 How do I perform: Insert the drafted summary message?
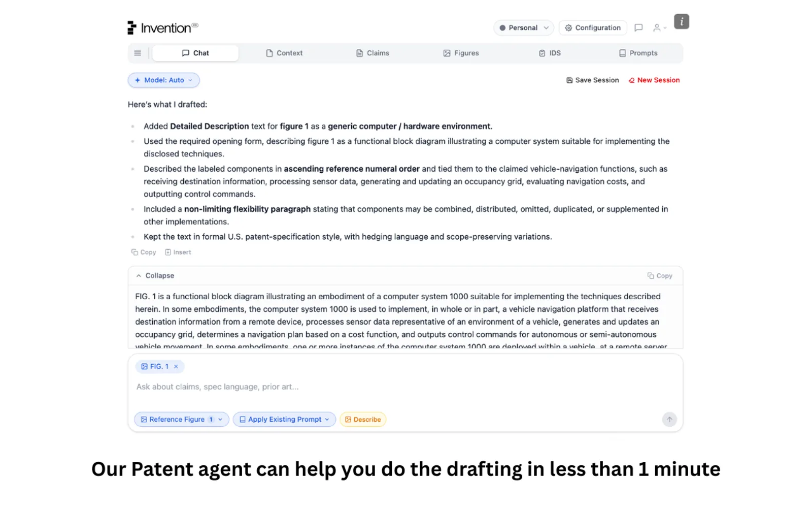[x=178, y=252]
